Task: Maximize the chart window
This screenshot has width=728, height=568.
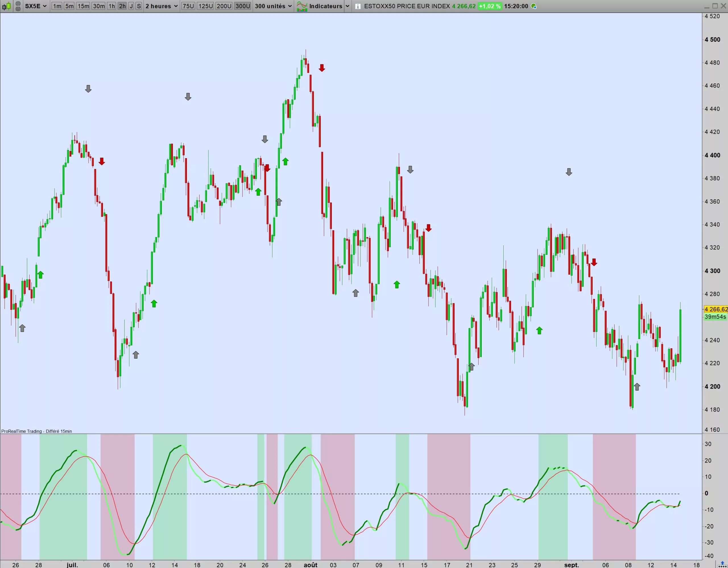Action: tap(715, 6)
